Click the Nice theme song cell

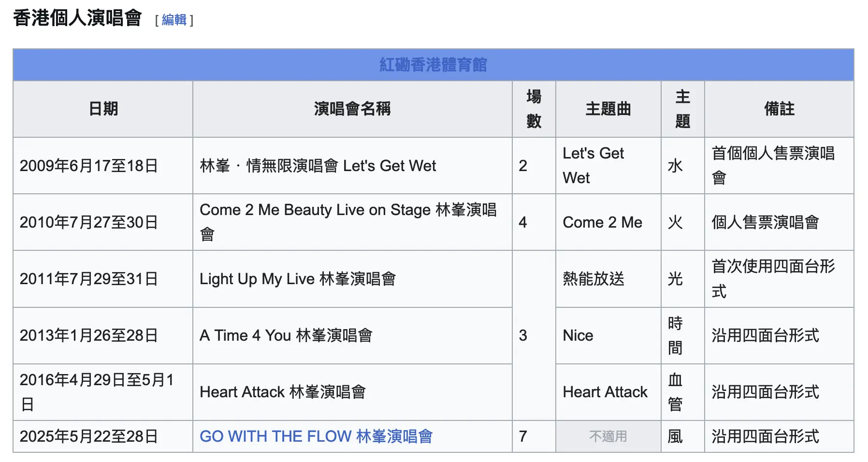tap(608, 335)
